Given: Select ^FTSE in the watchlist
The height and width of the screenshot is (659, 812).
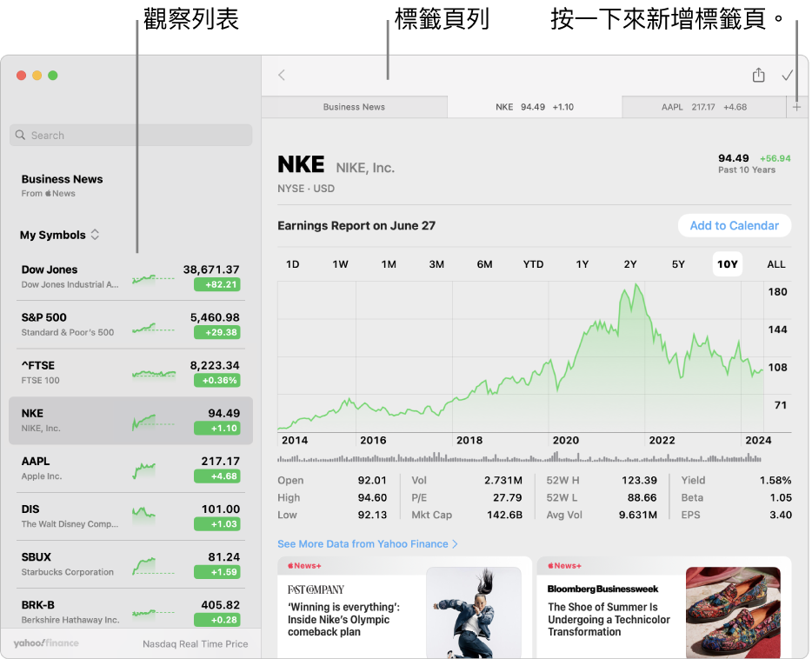Looking at the screenshot, I should click(130, 373).
